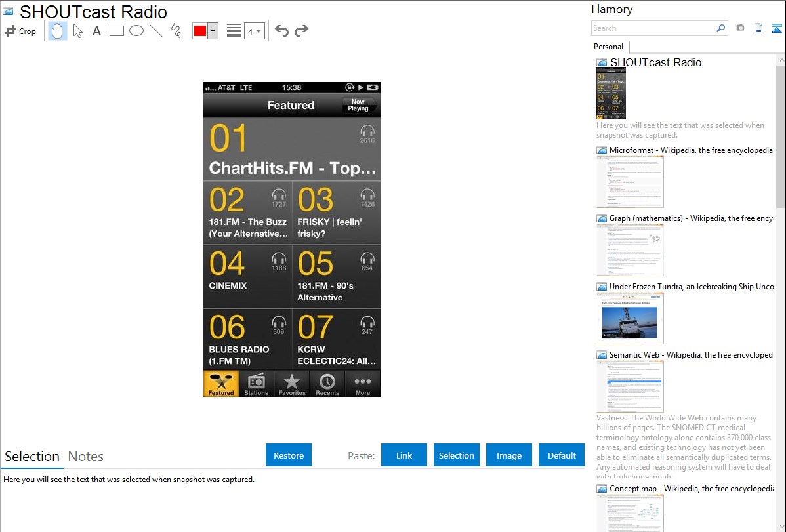Select station 06 BLUES RADIO
This screenshot has width=786, height=532.
[247, 339]
